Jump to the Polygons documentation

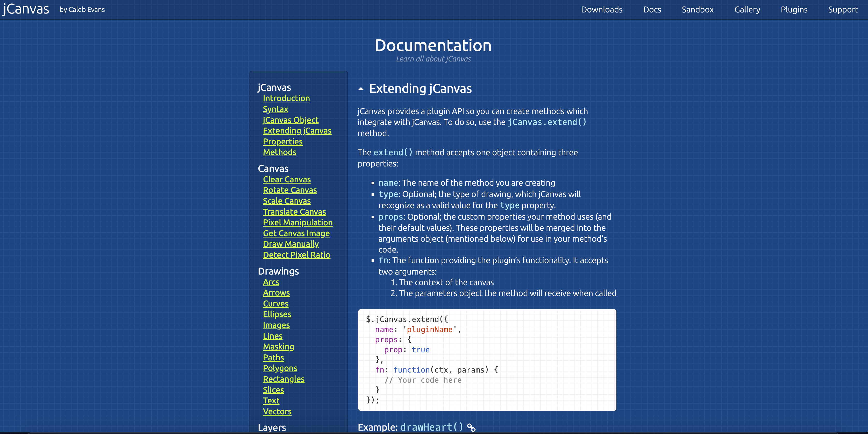(x=280, y=368)
